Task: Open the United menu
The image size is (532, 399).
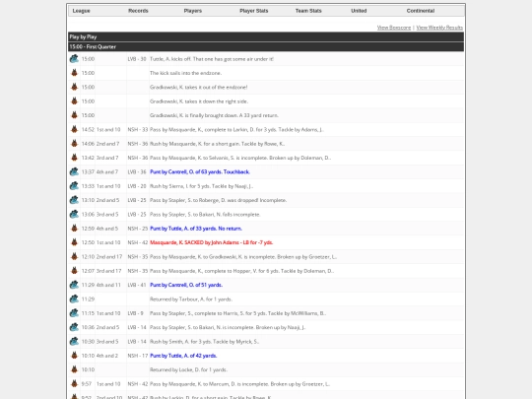Action: (x=359, y=11)
